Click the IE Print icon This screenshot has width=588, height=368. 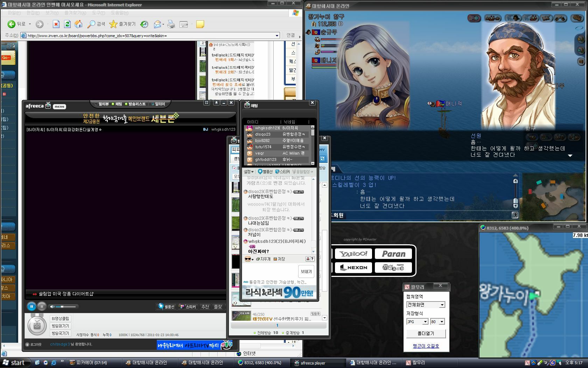[171, 24]
